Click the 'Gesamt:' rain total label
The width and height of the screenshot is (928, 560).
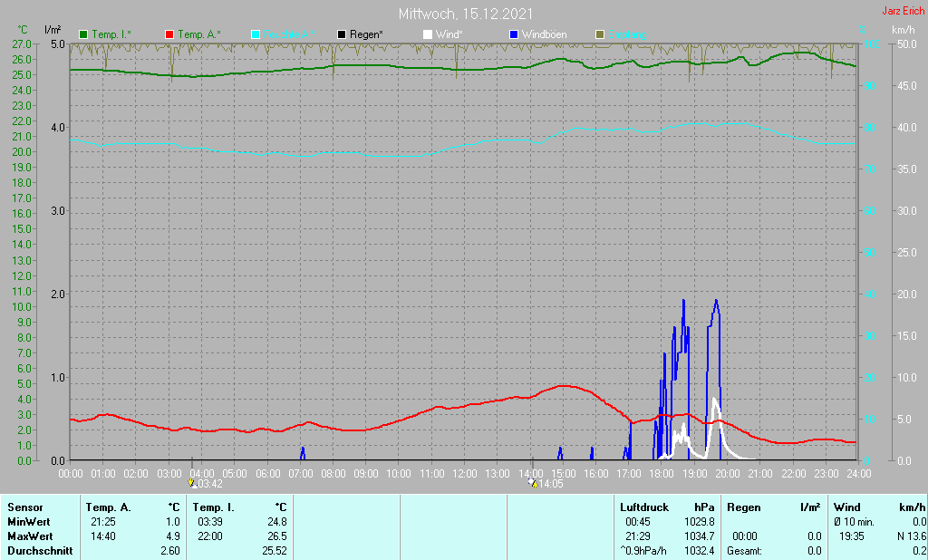click(745, 550)
